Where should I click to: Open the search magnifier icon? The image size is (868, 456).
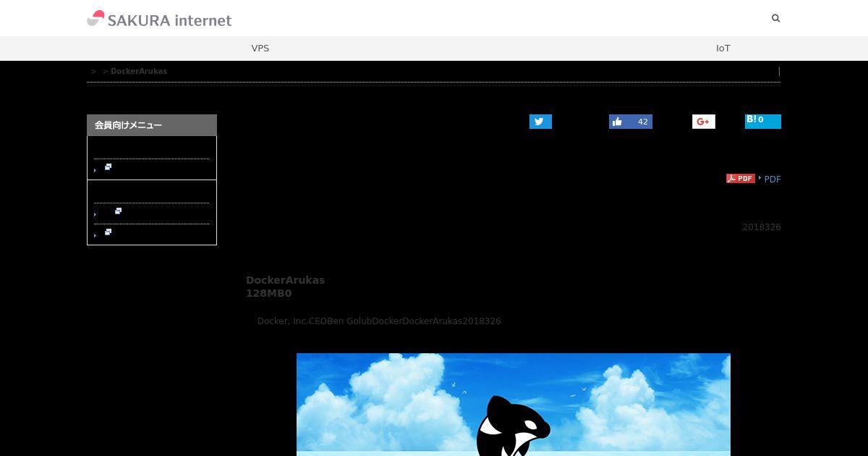pos(776,18)
